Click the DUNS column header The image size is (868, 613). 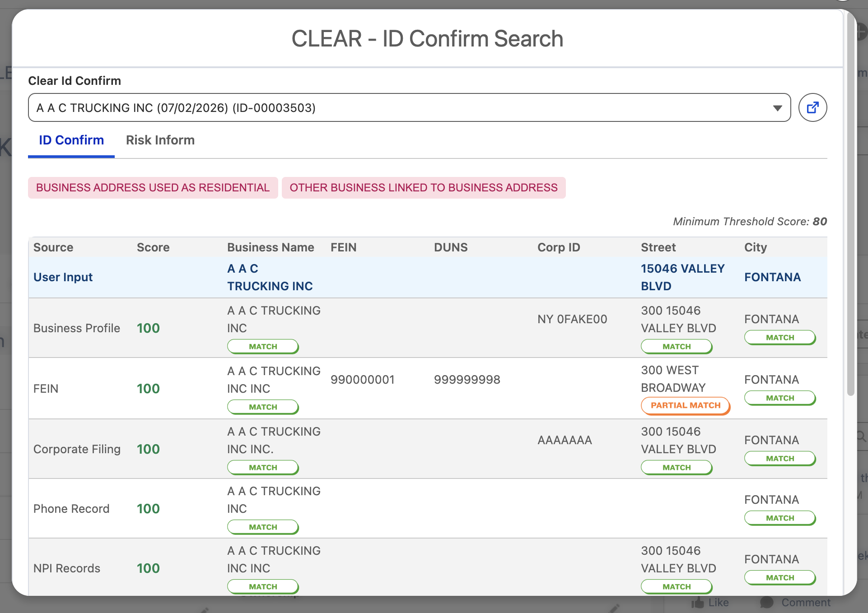point(451,247)
